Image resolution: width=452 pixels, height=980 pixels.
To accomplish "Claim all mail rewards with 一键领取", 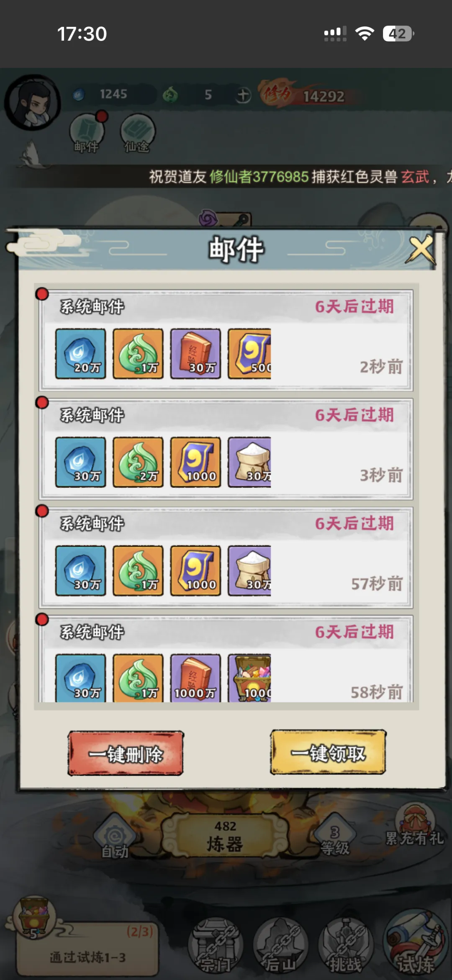I will (328, 752).
